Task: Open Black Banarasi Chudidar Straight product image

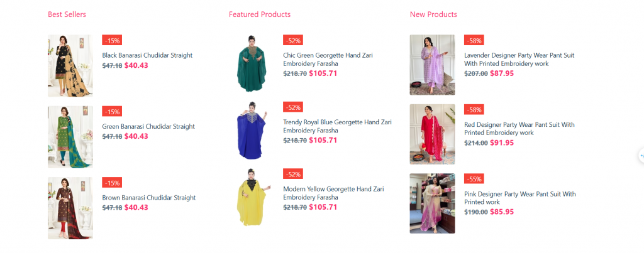Action: click(70, 66)
